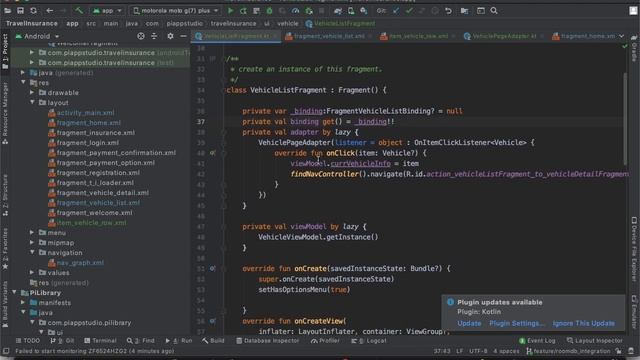Open Build Variants side panel
640x360 pixels.
click(x=5, y=304)
